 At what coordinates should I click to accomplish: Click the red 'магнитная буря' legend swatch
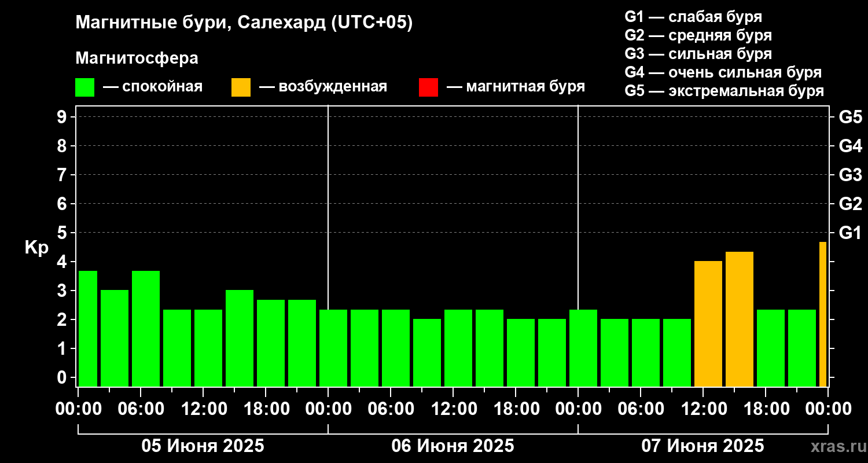428,87
